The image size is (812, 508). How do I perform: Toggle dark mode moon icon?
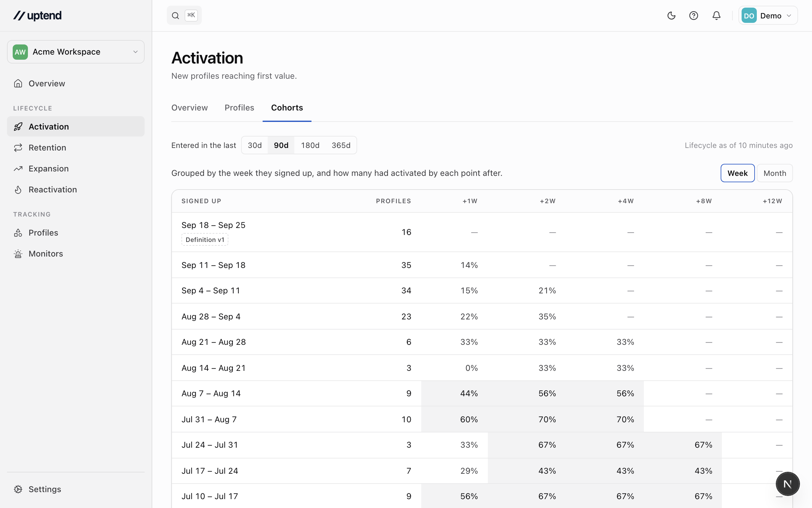(x=671, y=16)
